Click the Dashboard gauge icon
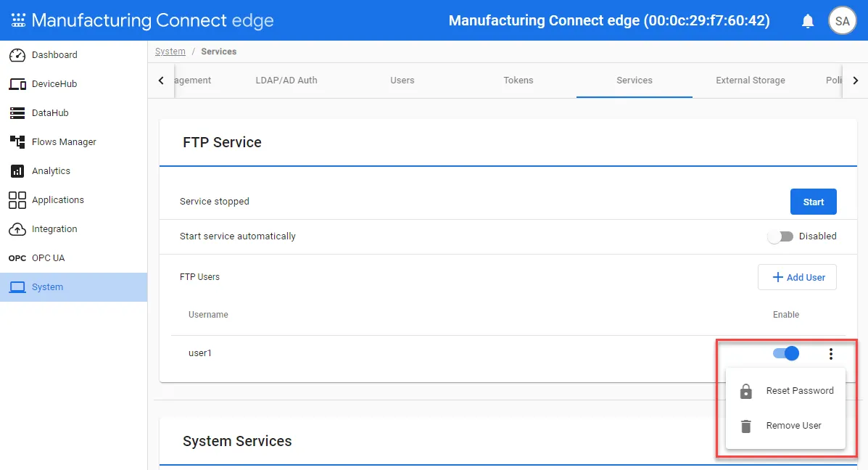Image resolution: width=868 pixels, height=470 pixels. (x=17, y=55)
